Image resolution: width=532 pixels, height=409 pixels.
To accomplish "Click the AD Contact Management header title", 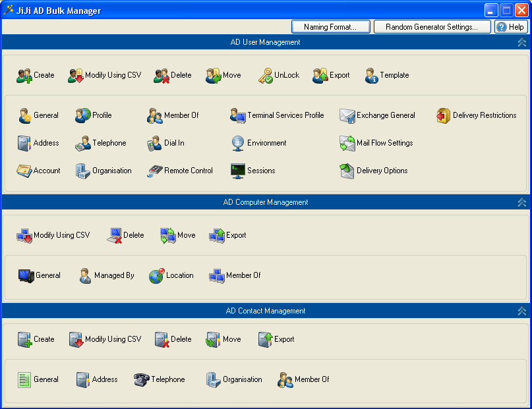I will click(266, 311).
